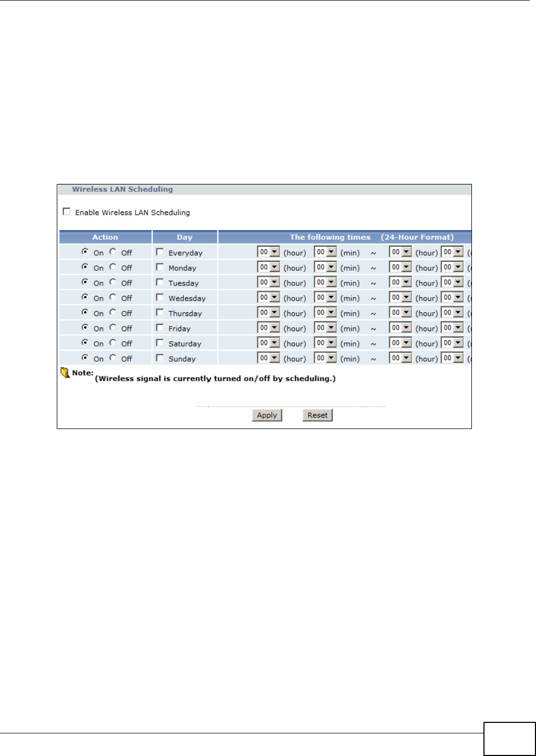Click the Wireless LAN Scheduling title
This screenshot has width=536, height=756.
pyautogui.click(x=122, y=189)
